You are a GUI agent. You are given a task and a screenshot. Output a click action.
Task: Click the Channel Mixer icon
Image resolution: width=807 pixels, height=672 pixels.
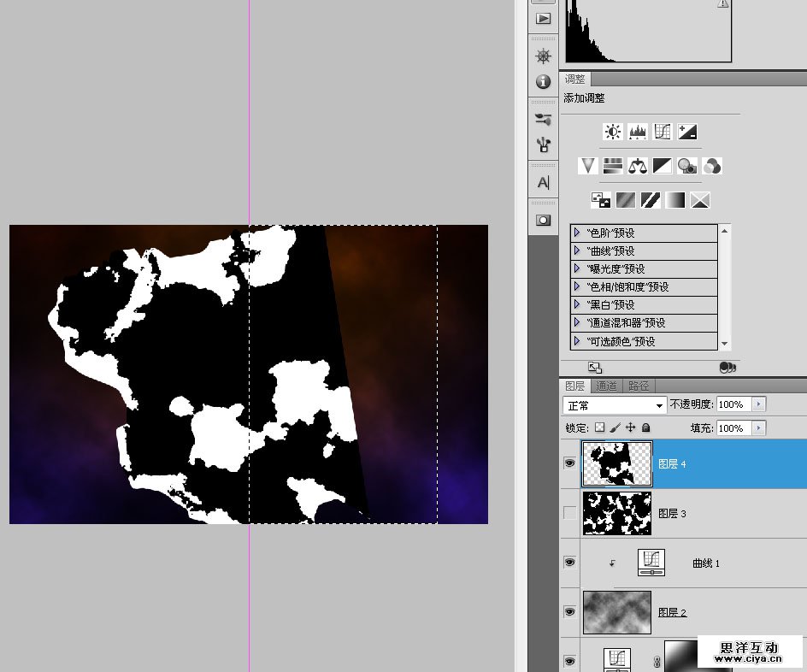(712, 166)
